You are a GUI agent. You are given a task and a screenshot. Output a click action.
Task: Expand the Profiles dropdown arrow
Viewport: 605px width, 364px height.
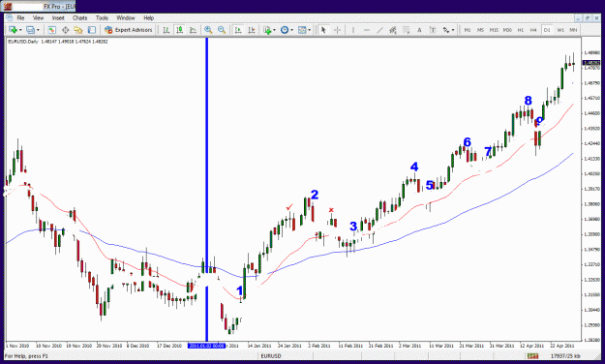tap(38, 30)
